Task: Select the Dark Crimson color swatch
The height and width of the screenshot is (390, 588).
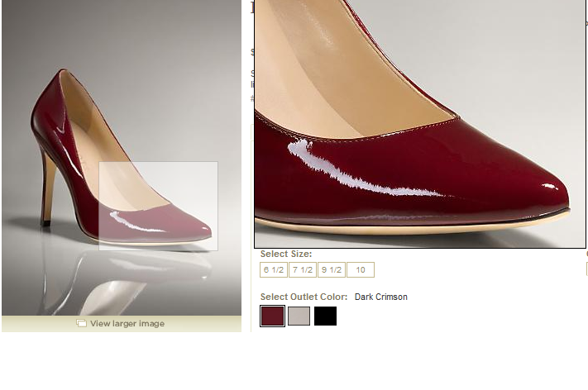Action: pyautogui.click(x=272, y=316)
